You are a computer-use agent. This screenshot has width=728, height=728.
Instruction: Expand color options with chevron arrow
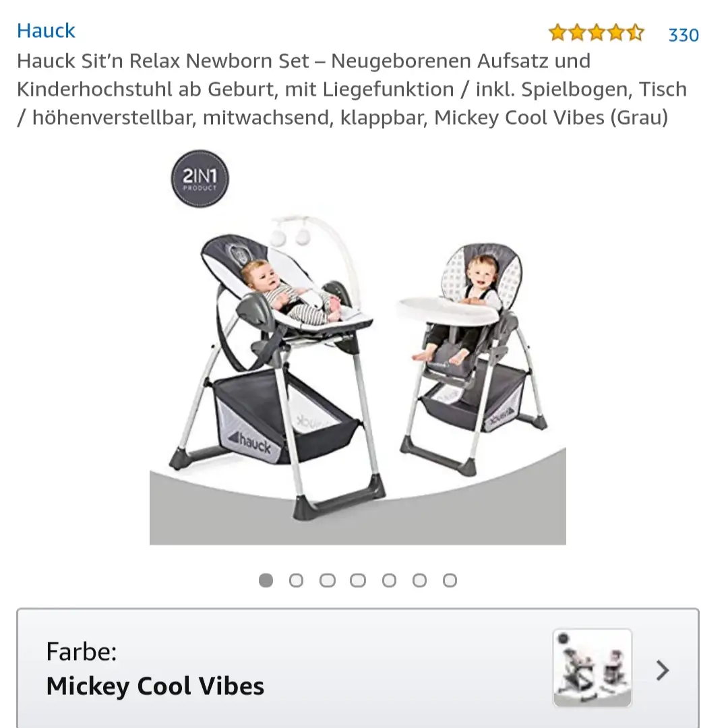(x=663, y=670)
